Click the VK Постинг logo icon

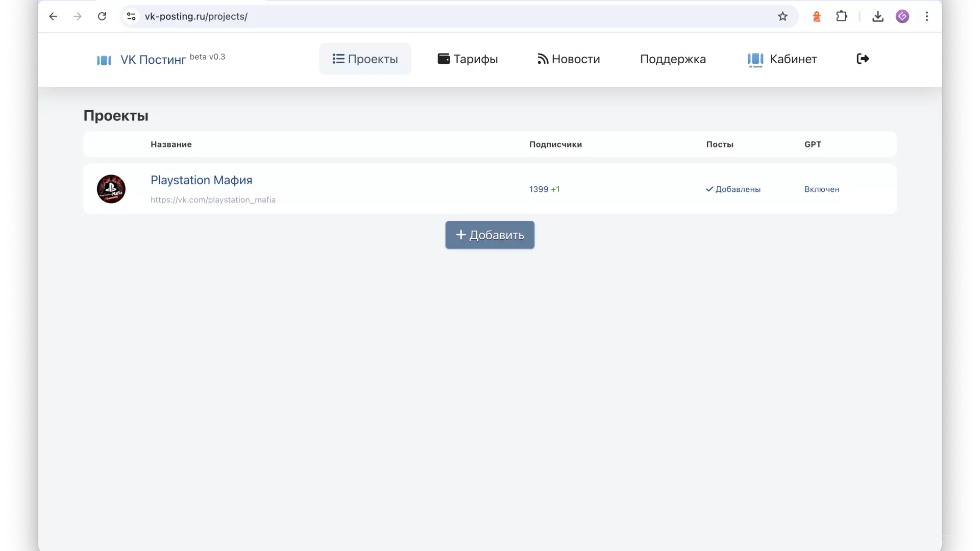tap(104, 60)
